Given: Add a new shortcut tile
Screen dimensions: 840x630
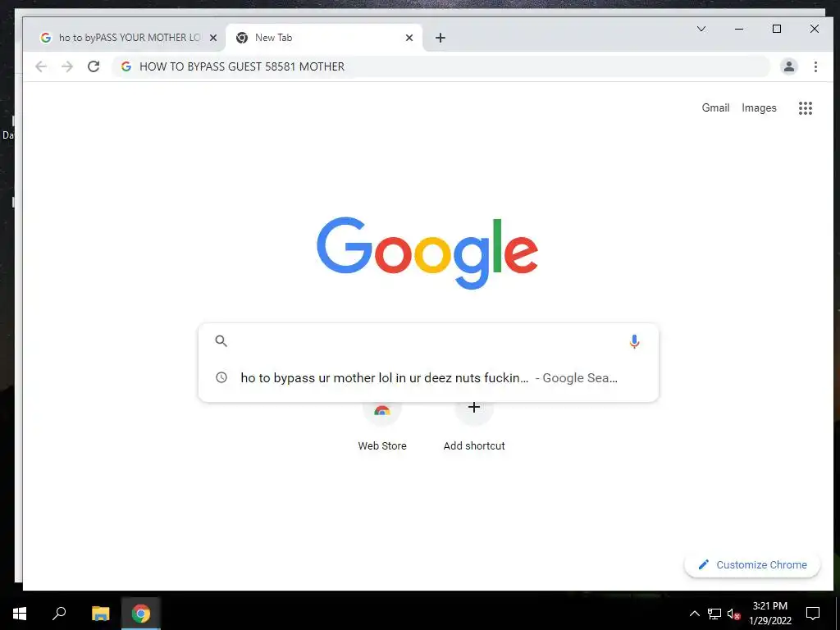Looking at the screenshot, I should (x=474, y=426).
